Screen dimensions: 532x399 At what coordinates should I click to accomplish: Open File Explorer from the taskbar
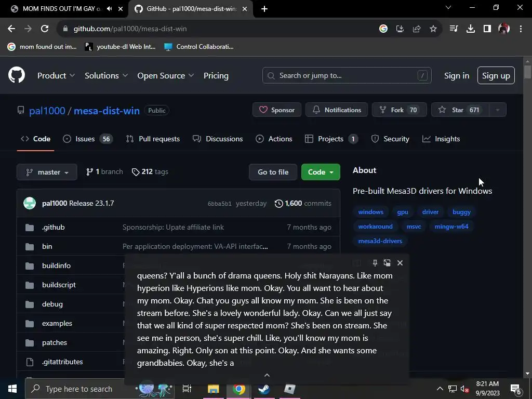coord(214,389)
